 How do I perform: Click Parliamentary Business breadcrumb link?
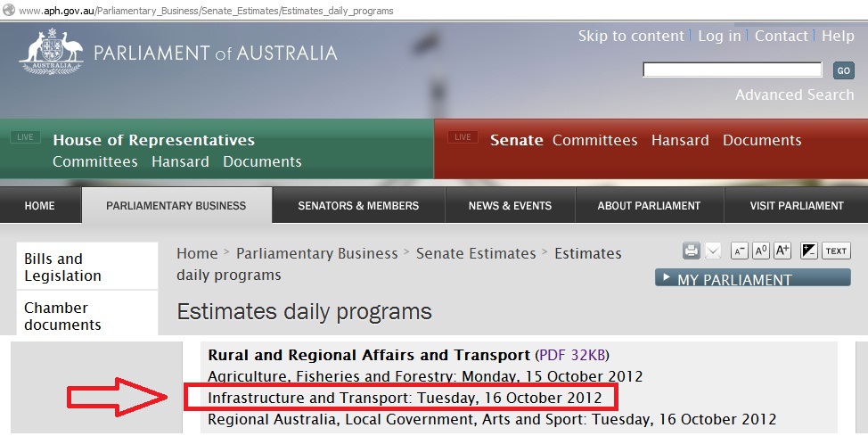[317, 254]
